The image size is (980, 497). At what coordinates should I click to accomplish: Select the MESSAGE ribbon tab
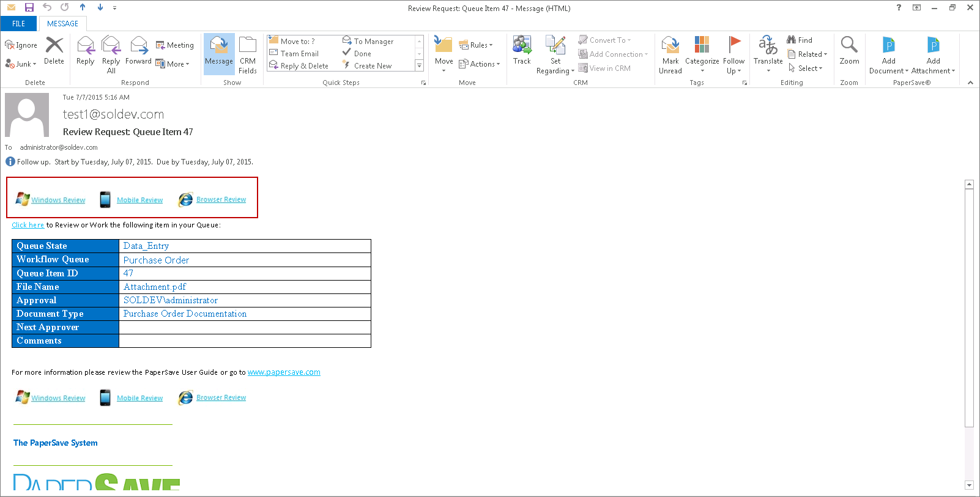pos(62,24)
